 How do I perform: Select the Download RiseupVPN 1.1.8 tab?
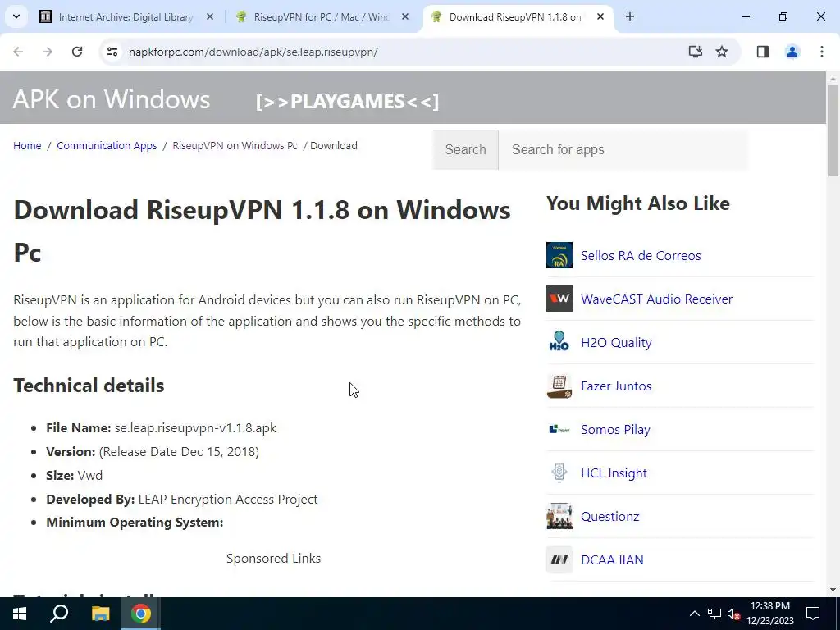tap(515, 17)
